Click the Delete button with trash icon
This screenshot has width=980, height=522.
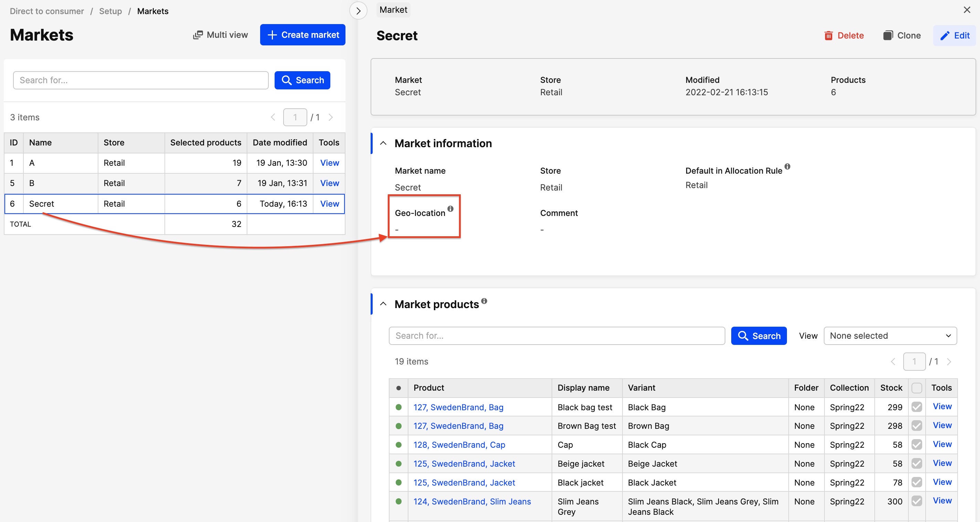[x=844, y=35]
